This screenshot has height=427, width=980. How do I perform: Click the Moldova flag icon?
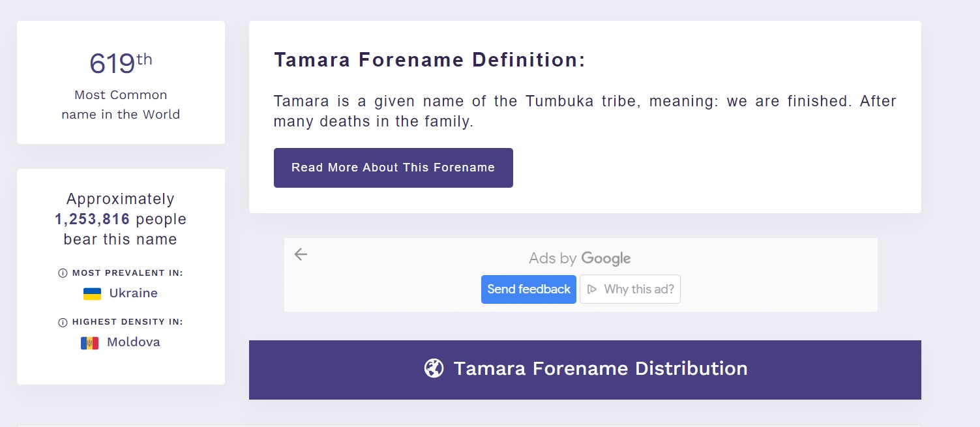[x=89, y=343]
